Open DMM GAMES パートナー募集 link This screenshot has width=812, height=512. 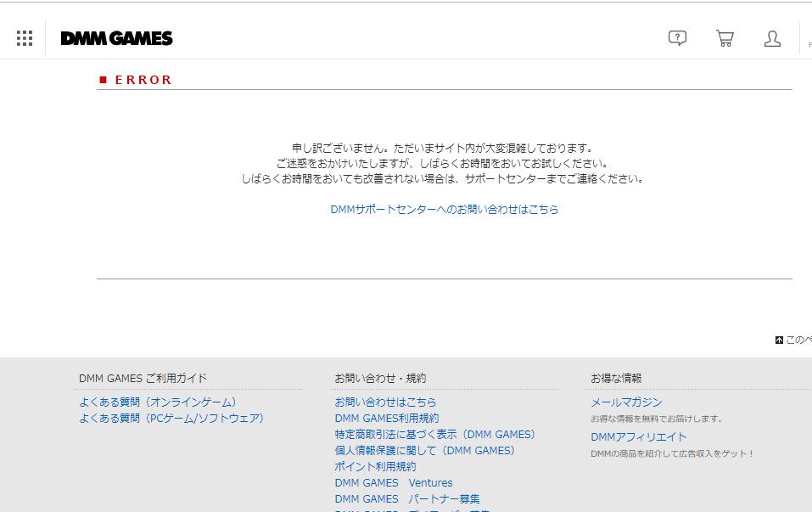coord(407,498)
